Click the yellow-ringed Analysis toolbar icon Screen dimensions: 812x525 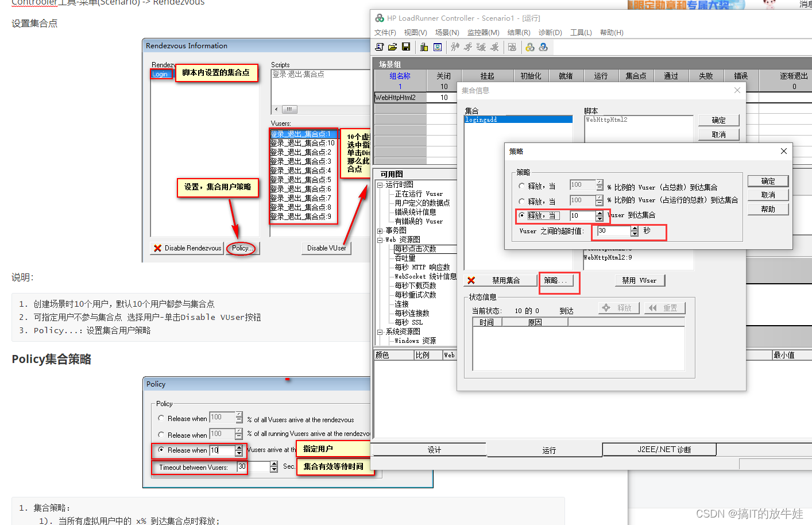pyautogui.click(x=530, y=47)
